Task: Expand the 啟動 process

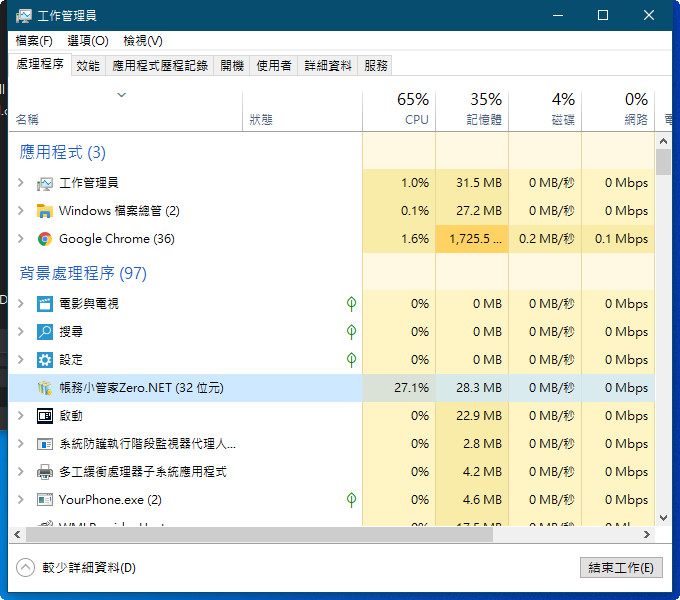Action: pos(20,415)
